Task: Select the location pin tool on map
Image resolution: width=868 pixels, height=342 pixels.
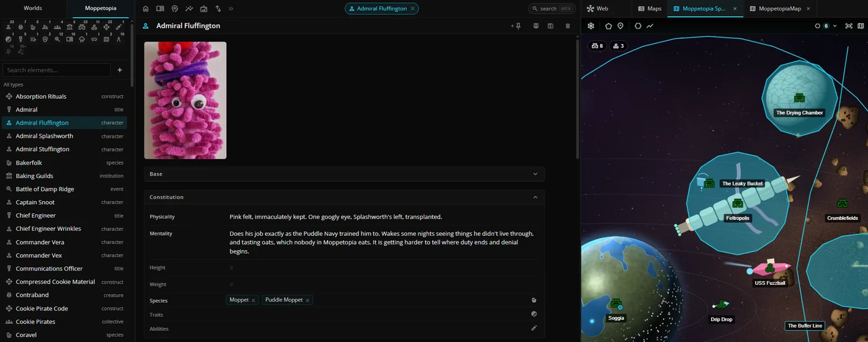Action: pyautogui.click(x=620, y=26)
